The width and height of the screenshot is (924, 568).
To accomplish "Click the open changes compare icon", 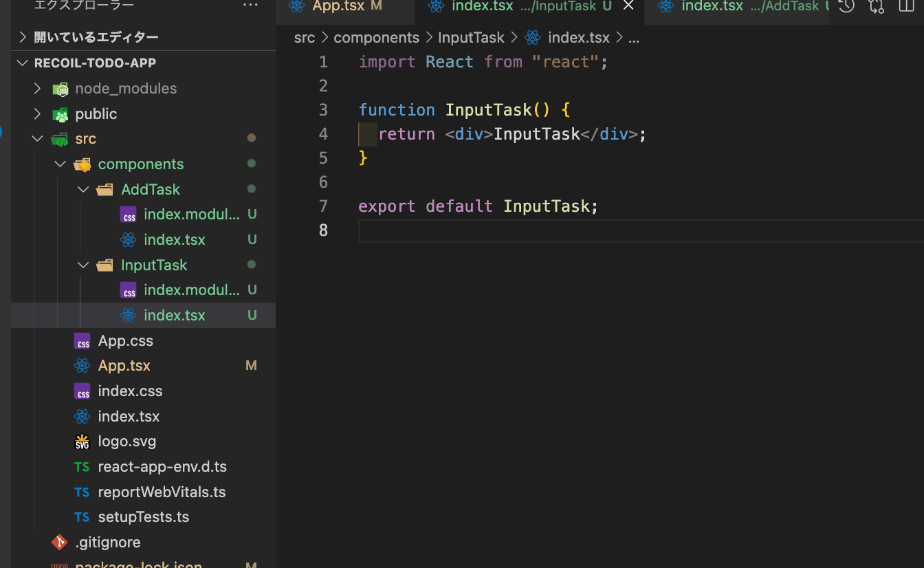I will [x=877, y=6].
